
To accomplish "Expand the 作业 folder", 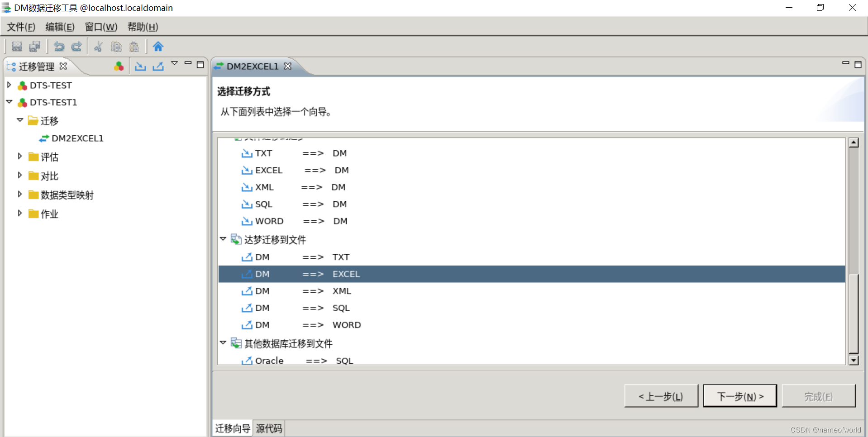I will click(20, 213).
